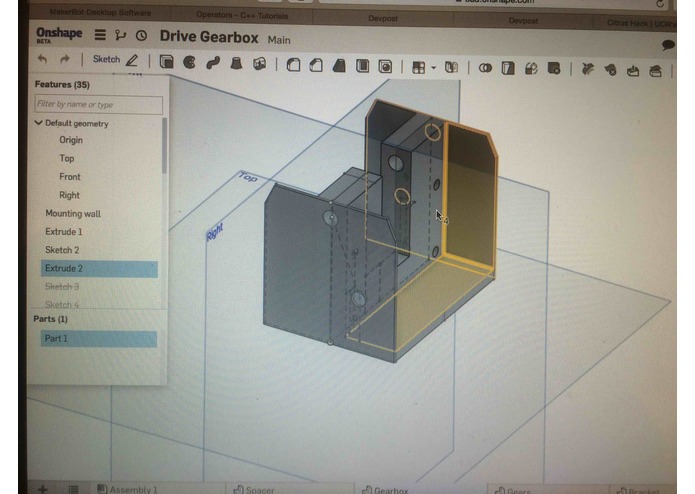This screenshot has width=695, height=494.
Task: Click the highlighted orange face of the model
Action: pos(471,195)
